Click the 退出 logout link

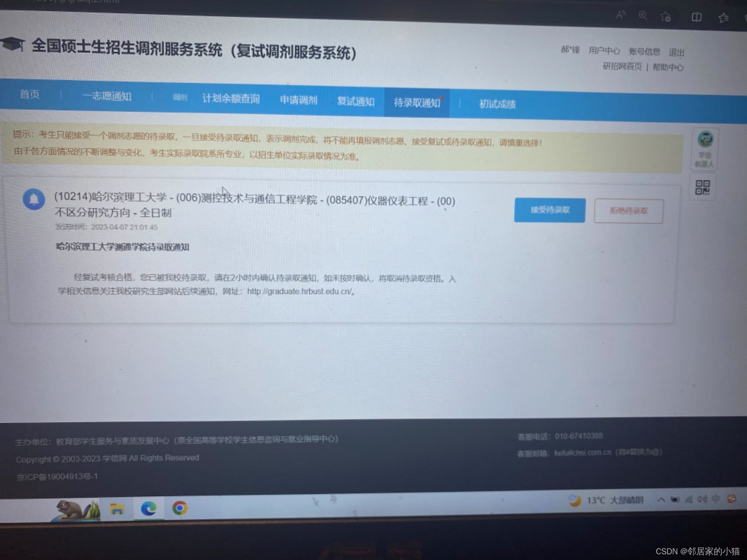point(676,52)
